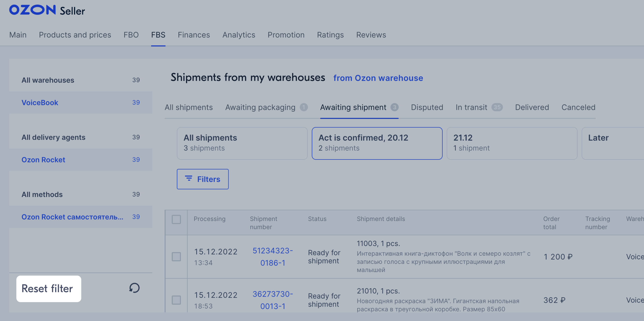Select the FBS navigation tab
644x321 pixels.
158,35
